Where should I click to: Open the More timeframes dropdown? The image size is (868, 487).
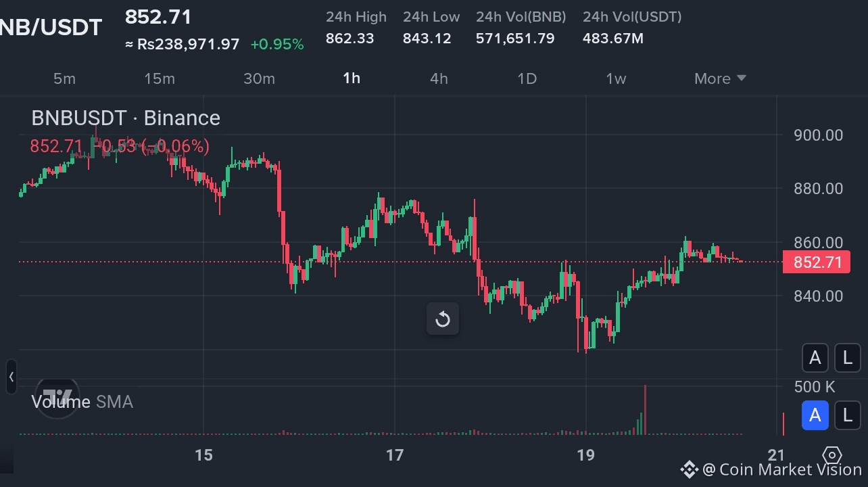[720, 78]
